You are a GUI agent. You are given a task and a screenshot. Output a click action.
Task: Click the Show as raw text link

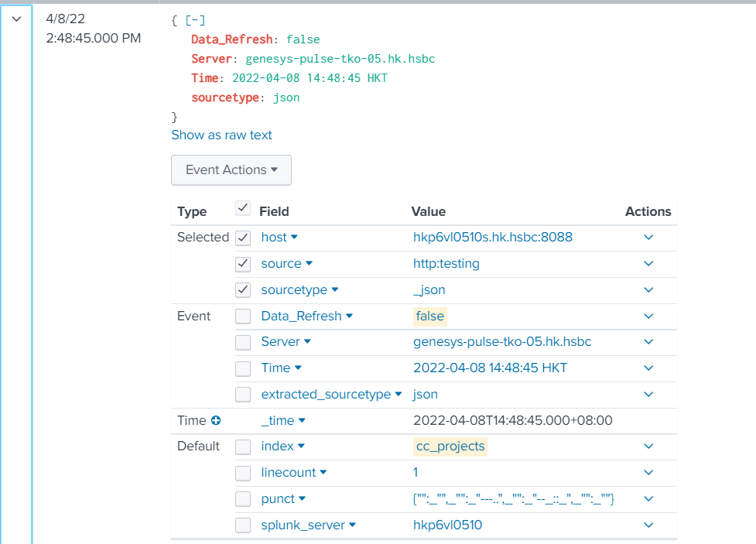click(x=221, y=135)
